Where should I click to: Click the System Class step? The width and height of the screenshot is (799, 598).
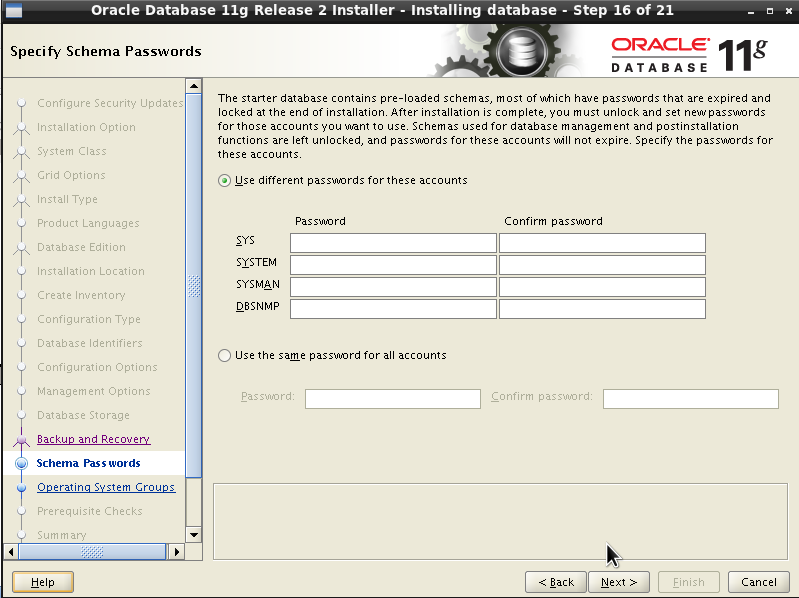click(x=72, y=151)
